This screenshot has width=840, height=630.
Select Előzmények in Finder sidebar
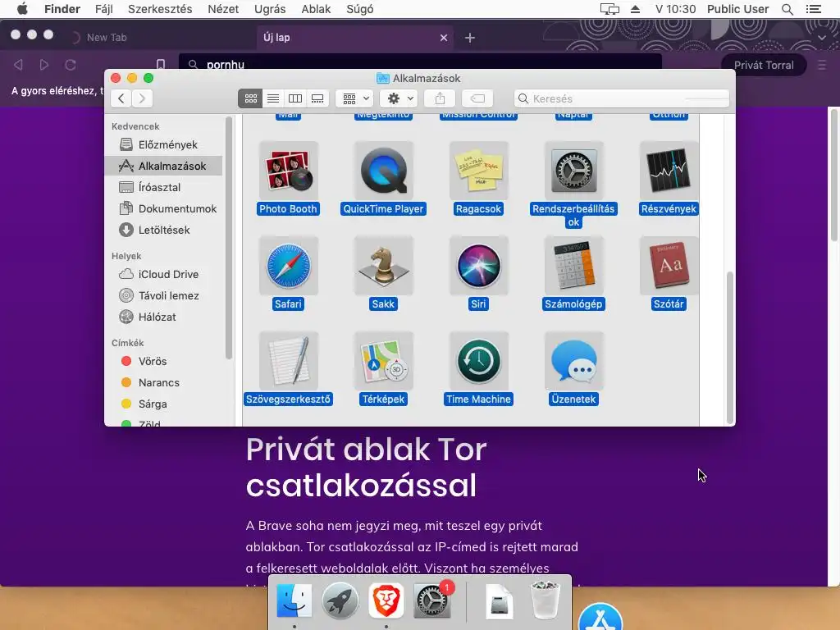[x=164, y=144]
